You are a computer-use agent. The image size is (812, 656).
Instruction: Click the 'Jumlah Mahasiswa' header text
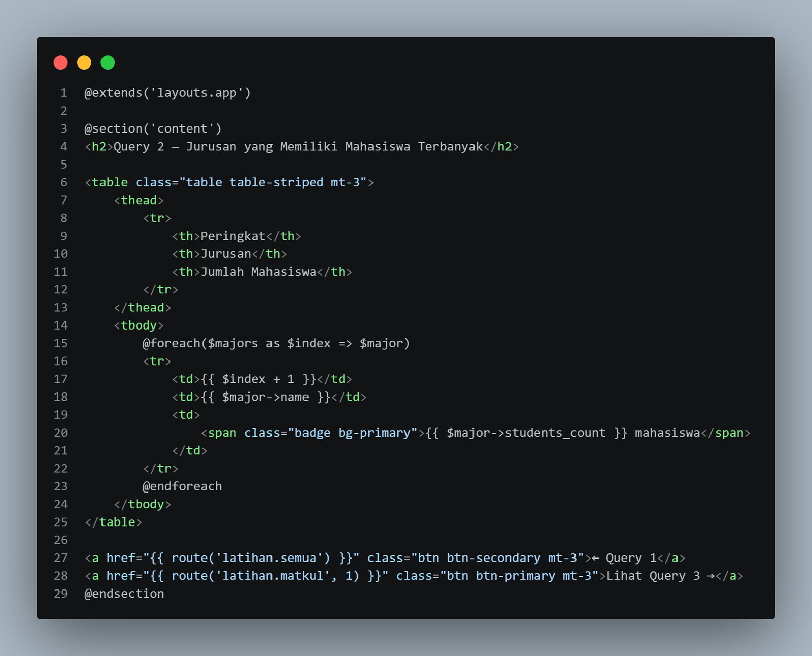coord(258,272)
